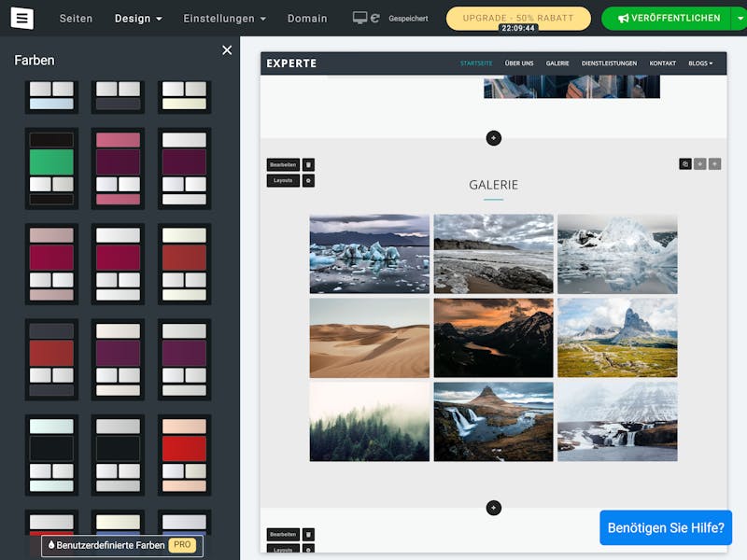Open the rocky gray beach gallery photo
This screenshot has width=747, height=560.
(494, 254)
